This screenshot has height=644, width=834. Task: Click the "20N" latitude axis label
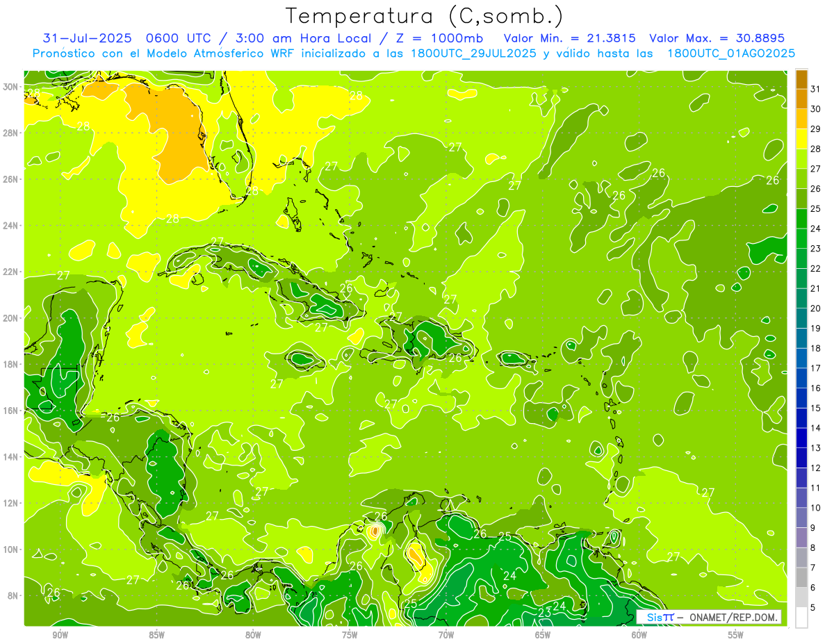coord(10,318)
